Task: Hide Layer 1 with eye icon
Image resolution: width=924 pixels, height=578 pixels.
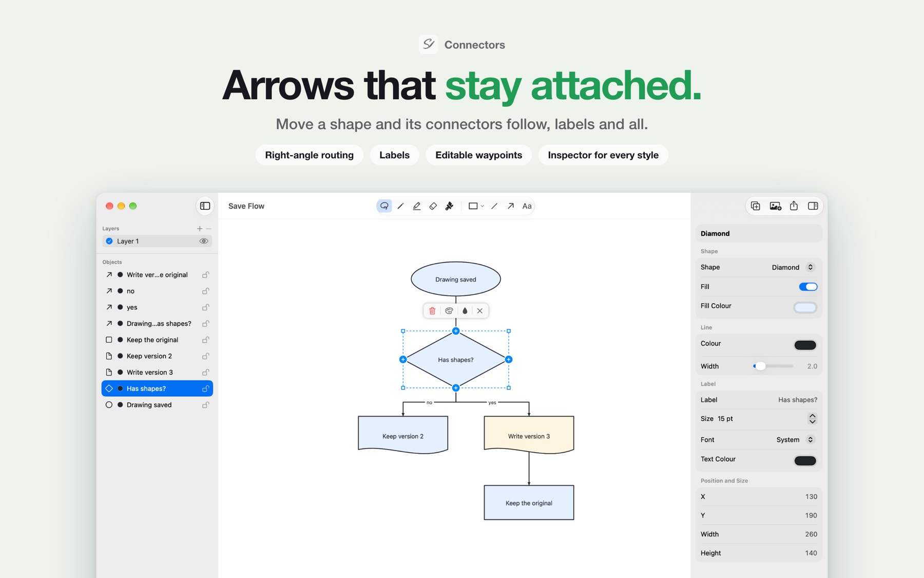Action: [x=204, y=241]
